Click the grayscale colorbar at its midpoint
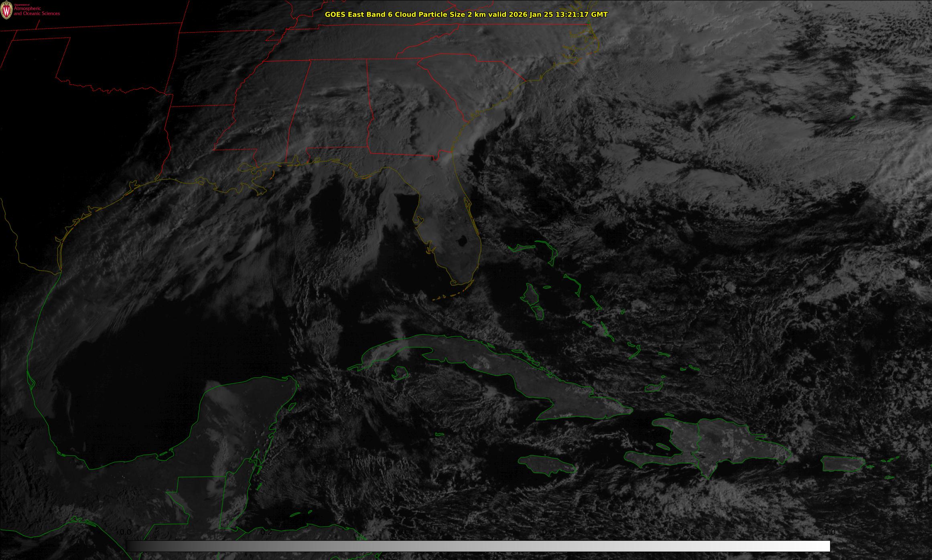The width and height of the screenshot is (932, 560). tap(477, 546)
